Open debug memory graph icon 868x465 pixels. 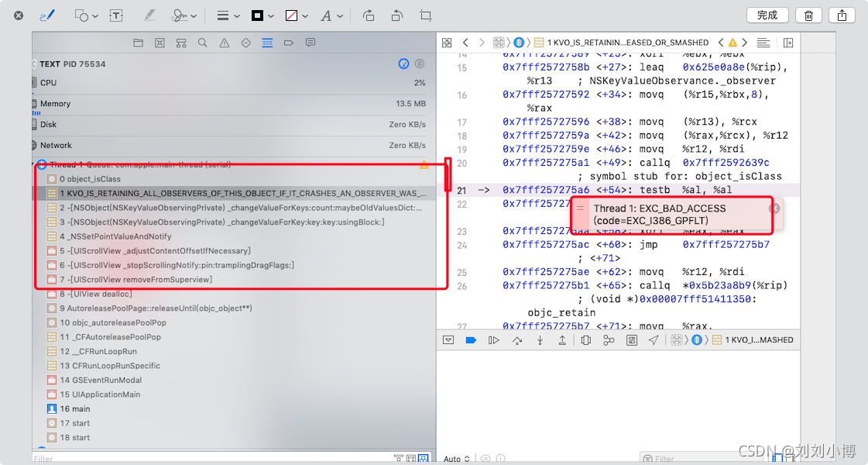pyautogui.click(x=609, y=340)
